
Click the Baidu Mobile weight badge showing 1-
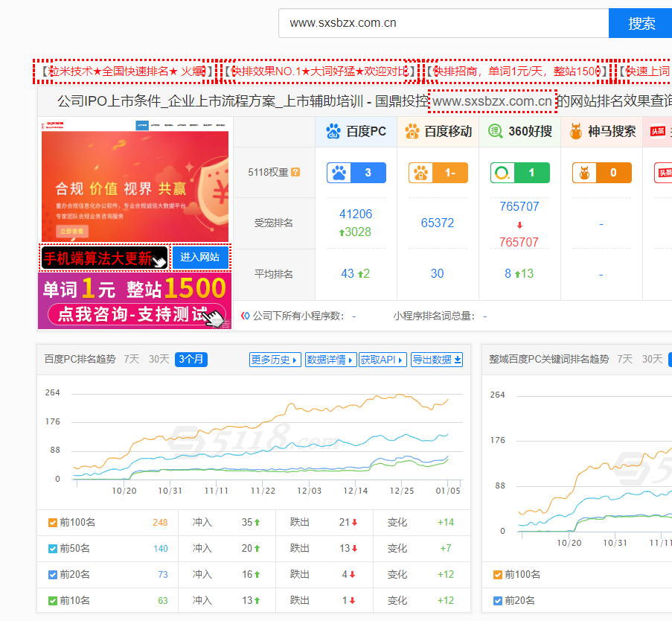click(438, 173)
